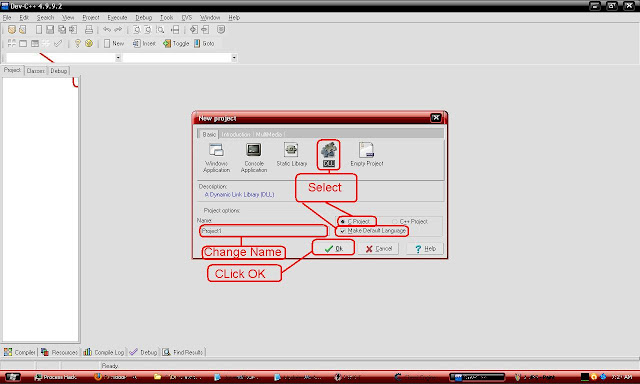Click the Goto bookmark toolbar button
The height and width of the screenshot is (384, 640).
204,43
